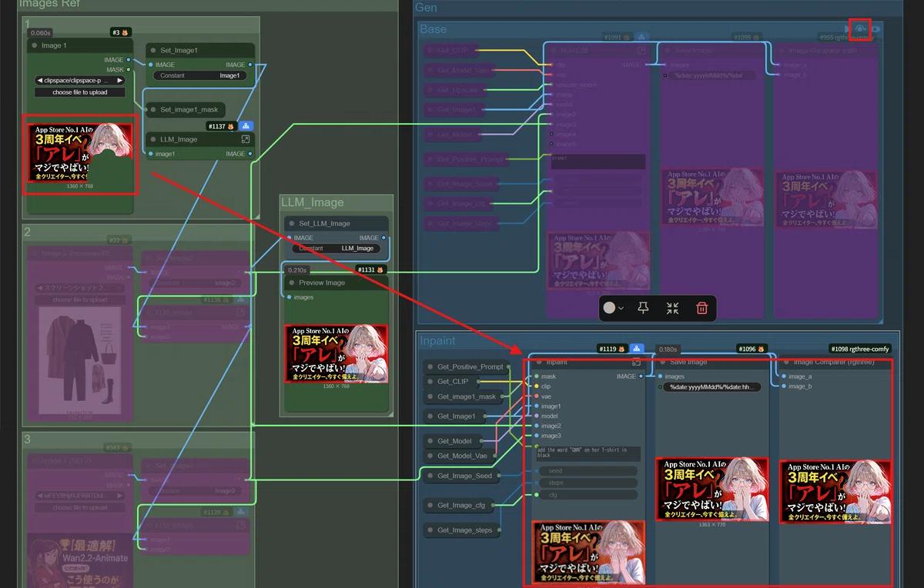The width and height of the screenshot is (924, 588).
Task: Click the #3 node badge above Image 1
Action: (x=121, y=32)
